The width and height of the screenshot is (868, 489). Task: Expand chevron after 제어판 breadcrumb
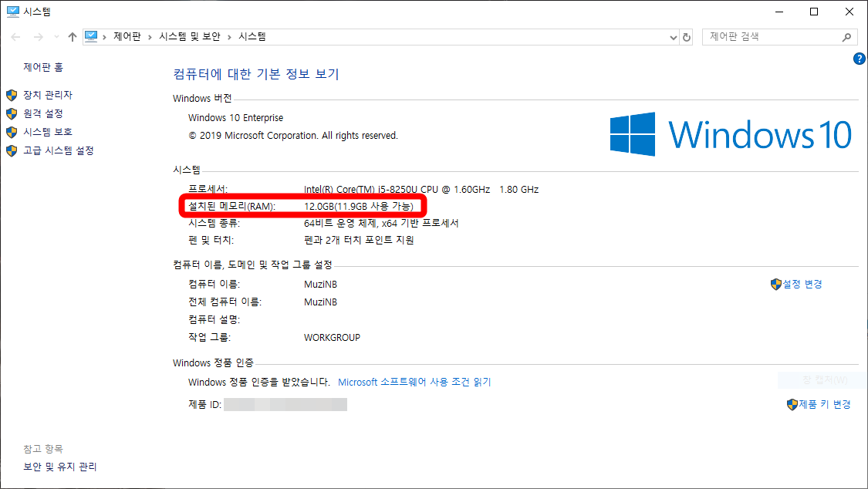coord(150,37)
